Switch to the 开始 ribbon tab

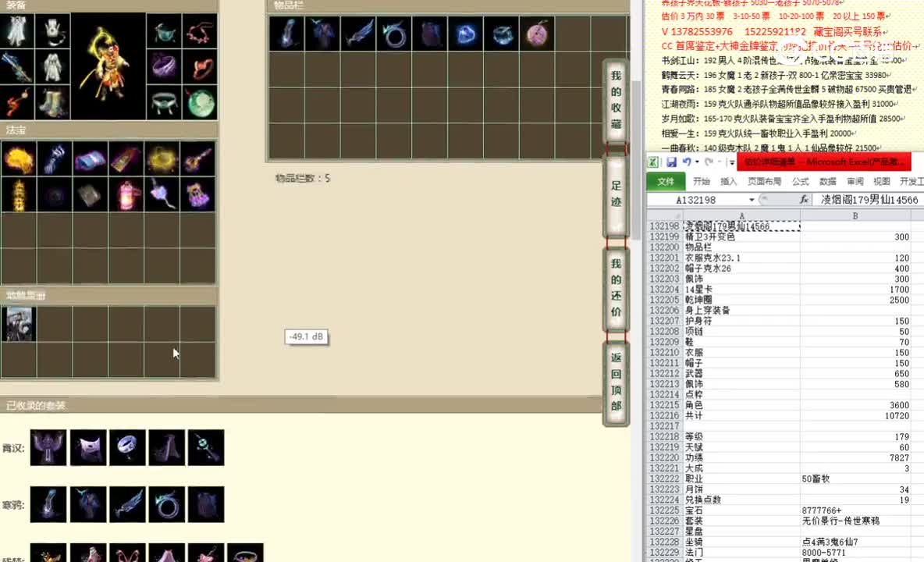point(702,181)
